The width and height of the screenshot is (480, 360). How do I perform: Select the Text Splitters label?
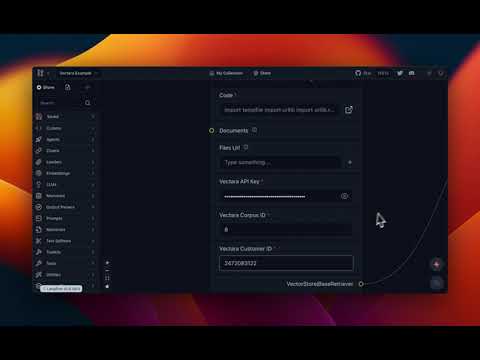pos(58,241)
